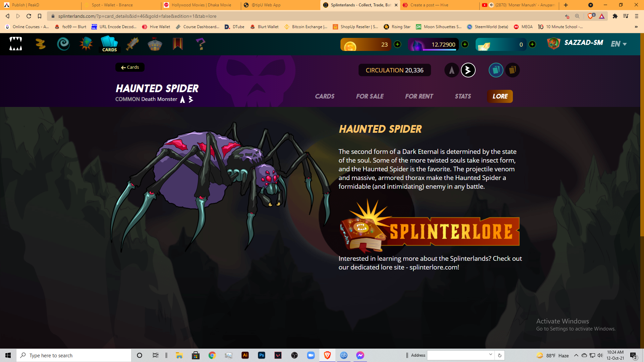Screen dimensions: 644x362
Task: Open browser hamburger menu
Action: tap(636, 16)
